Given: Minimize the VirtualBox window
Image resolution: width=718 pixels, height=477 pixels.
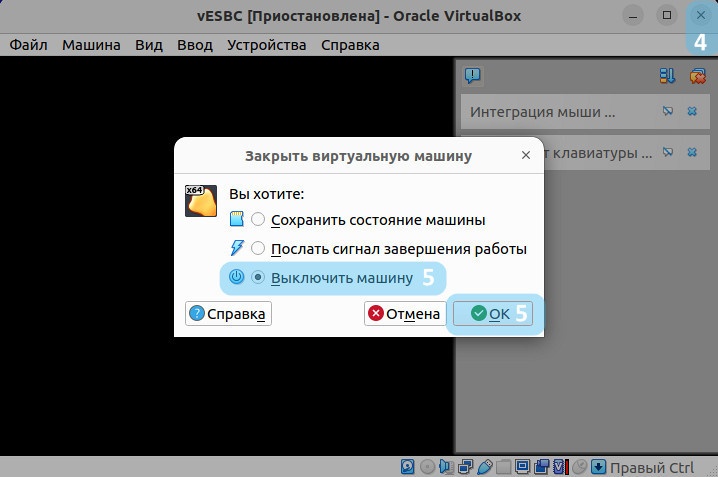Looking at the screenshot, I should coord(633,16).
